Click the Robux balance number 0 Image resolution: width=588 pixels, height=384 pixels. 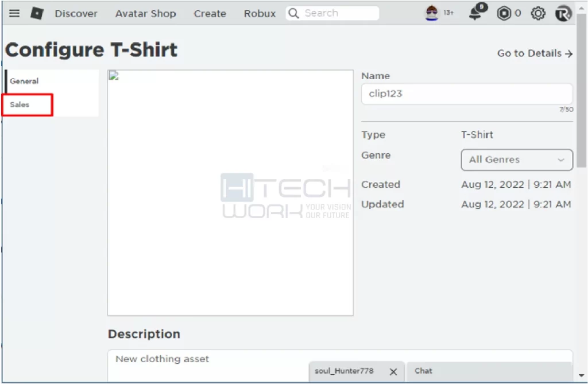tap(518, 13)
